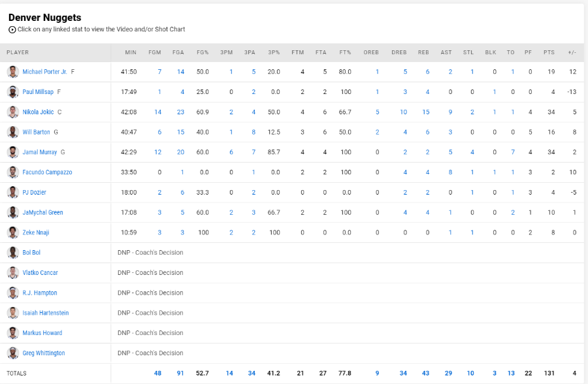Go to Paul Millsap's profile link
Viewport: 588px width, 384px height.
38,92
